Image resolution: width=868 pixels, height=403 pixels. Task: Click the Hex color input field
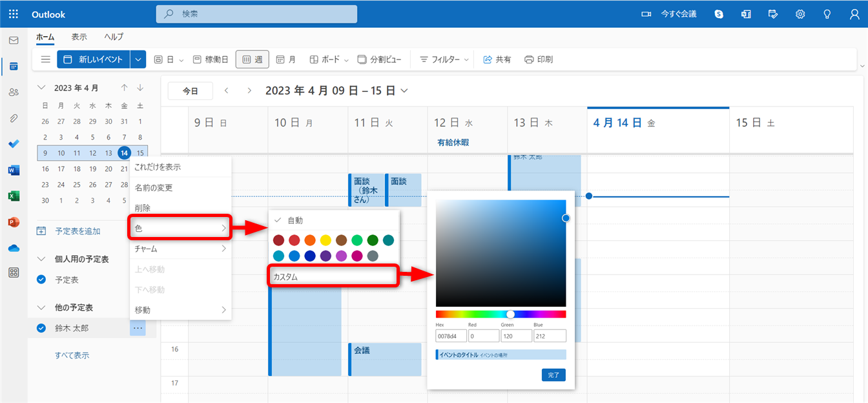tap(451, 336)
